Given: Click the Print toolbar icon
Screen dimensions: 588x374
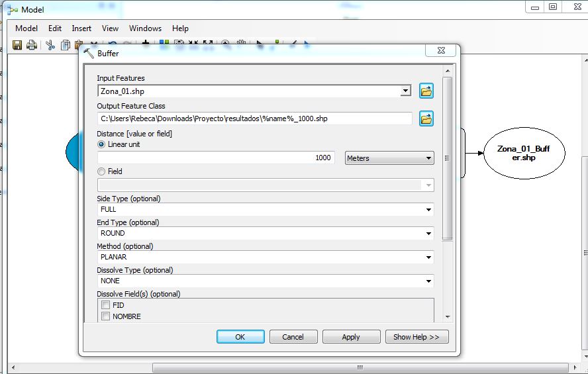Looking at the screenshot, I should pyautogui.click(x=31, y=45).
